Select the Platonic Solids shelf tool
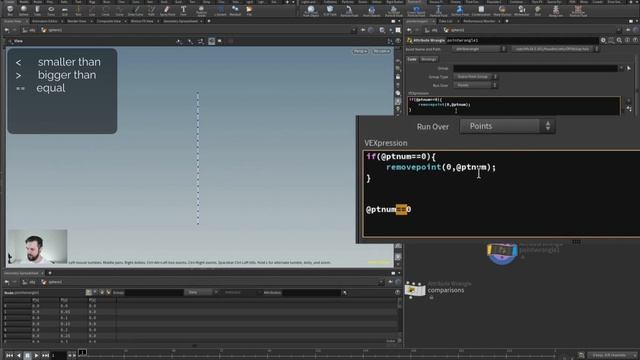This screenshot has height=360, width=640. tap(201, 10)
